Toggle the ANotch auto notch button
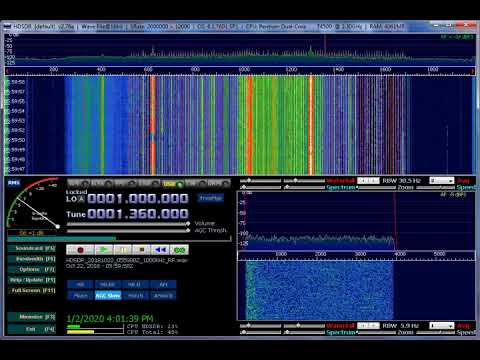This screenshot has width=480, height=360. [163, 296]
